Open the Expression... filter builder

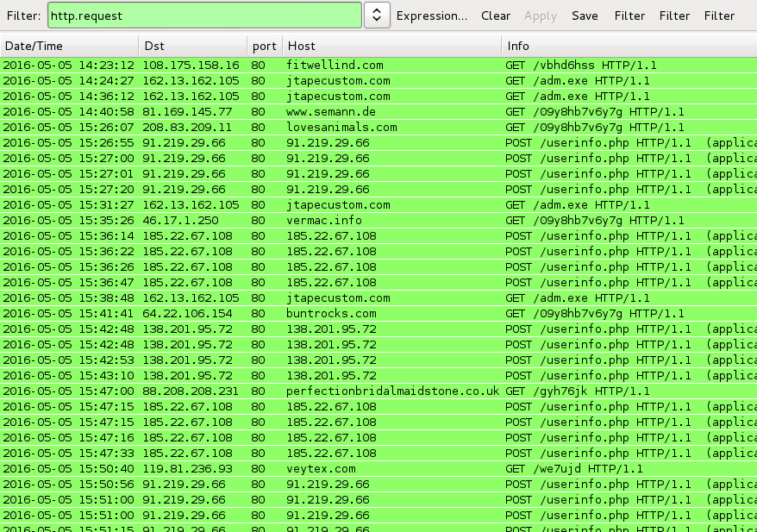pos(431,16)
